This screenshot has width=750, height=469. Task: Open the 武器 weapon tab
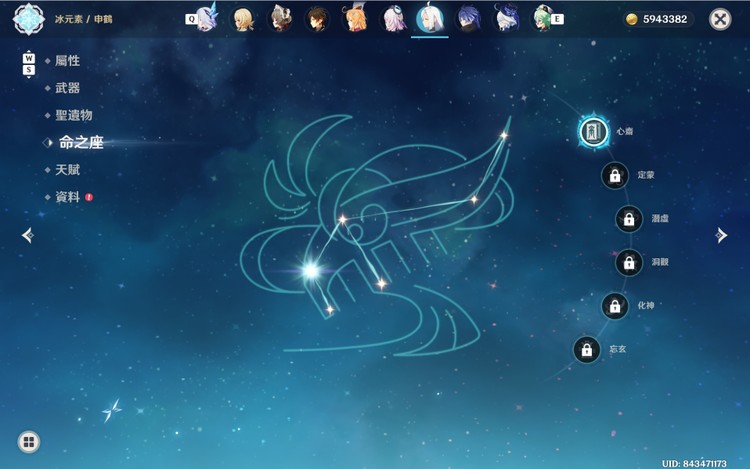(x=67, y=88)
